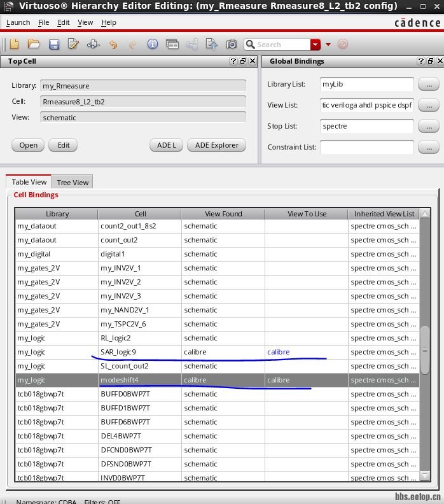The height and width of the screenshot is (504, 444).
Task: Open the Help menu
Action: coord(109,22)
